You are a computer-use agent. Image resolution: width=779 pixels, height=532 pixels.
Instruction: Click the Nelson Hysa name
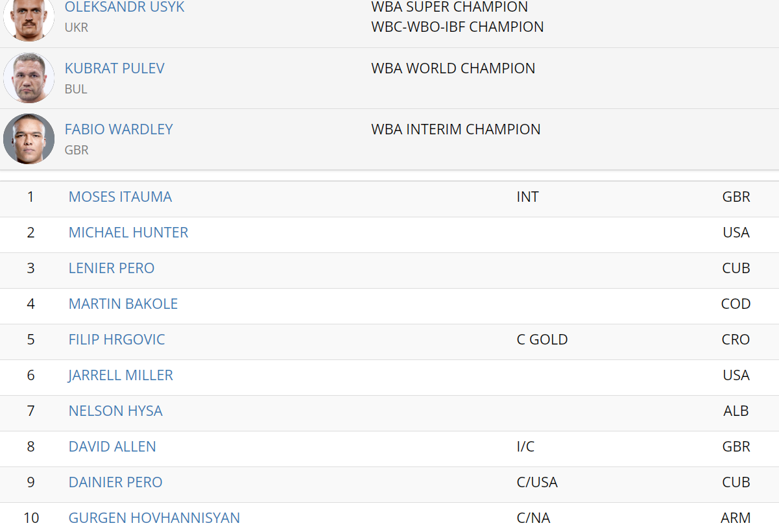pyautogui.click(x=115, y=411)
